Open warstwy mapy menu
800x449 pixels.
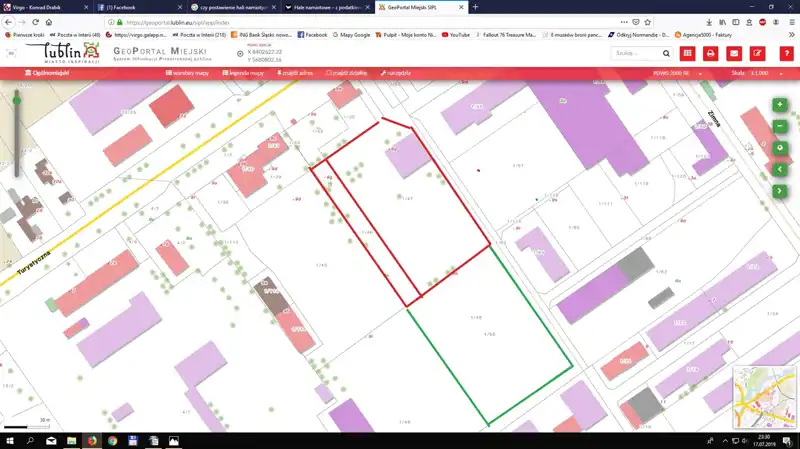tap(187, 73)
